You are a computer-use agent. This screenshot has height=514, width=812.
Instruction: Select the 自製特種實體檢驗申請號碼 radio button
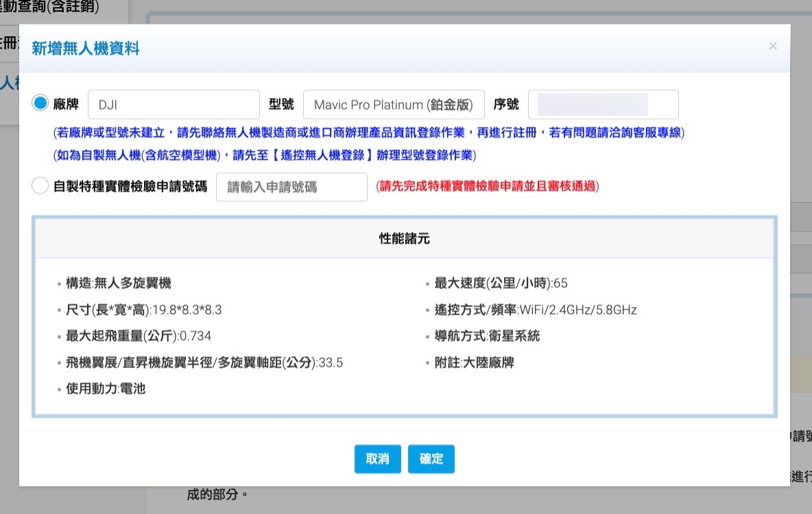[x=40, y=186]
